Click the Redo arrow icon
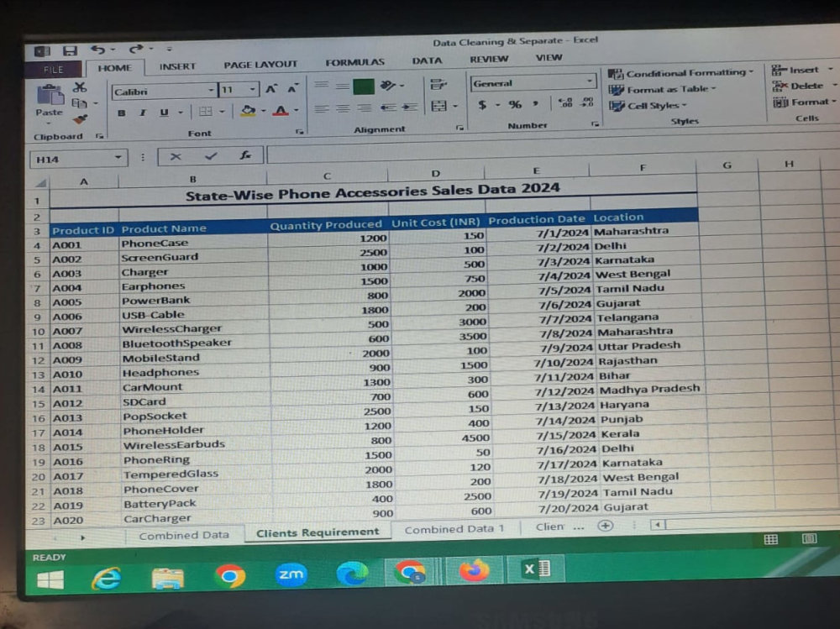The width and height of the screenshot is (840, 629). coord(135,50)
